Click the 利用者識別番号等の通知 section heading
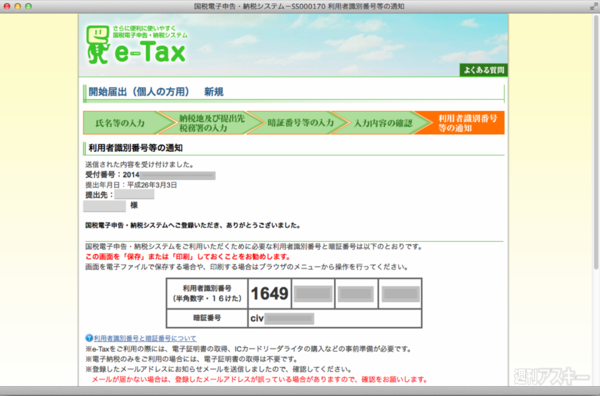 coord(135,148)
